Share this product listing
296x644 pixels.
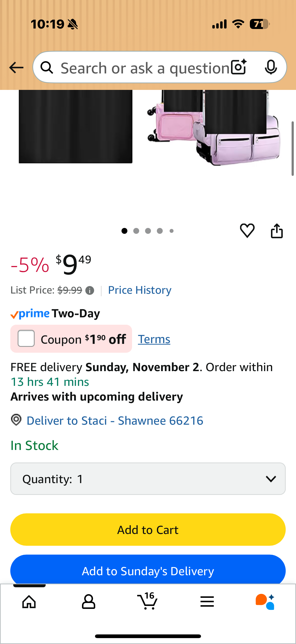[x=277, y=231]
